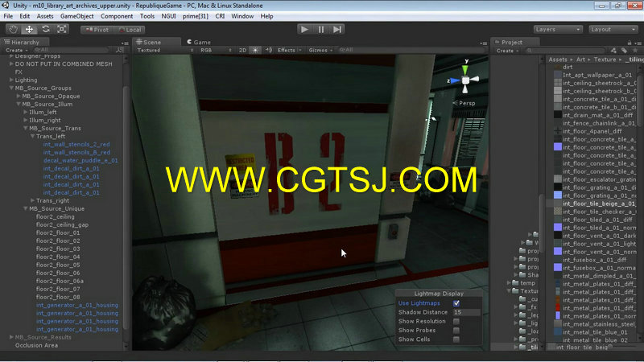Select Occlusion Area in hierarchy
The width and height of the screenshot is (644, 362).
(x=36, y=346)
